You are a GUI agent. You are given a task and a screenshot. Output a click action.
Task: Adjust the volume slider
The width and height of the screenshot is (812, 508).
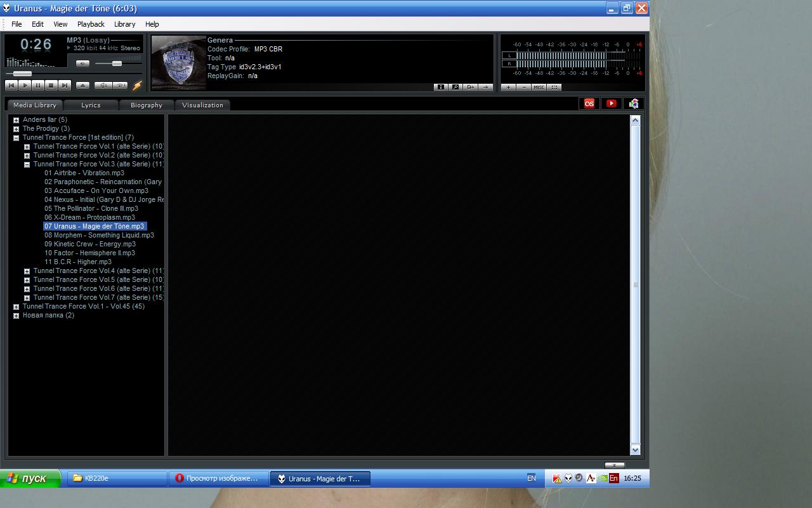point(117,63)
